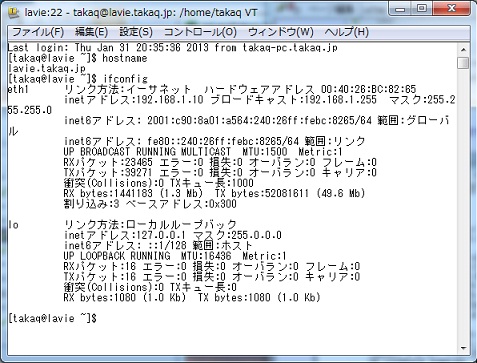Open the ヘルプ(H) menu
Screen dimensions: 477x363
click(346, 32)
